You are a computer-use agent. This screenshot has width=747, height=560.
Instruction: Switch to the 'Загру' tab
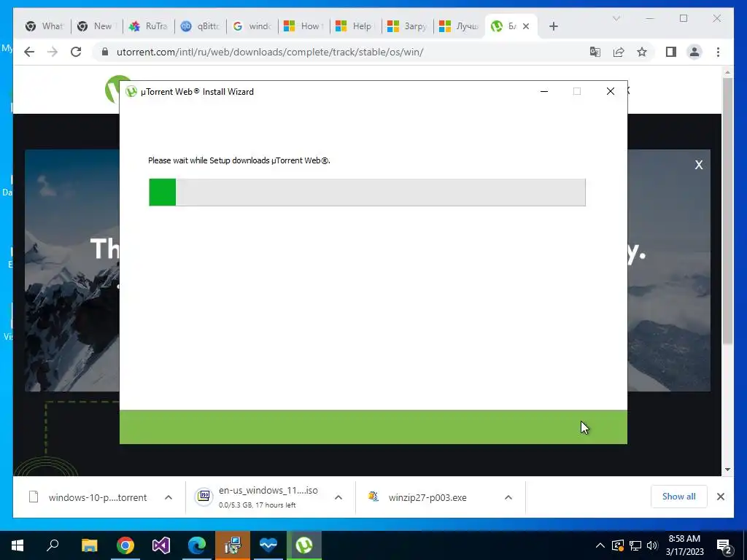click(407, 26)
